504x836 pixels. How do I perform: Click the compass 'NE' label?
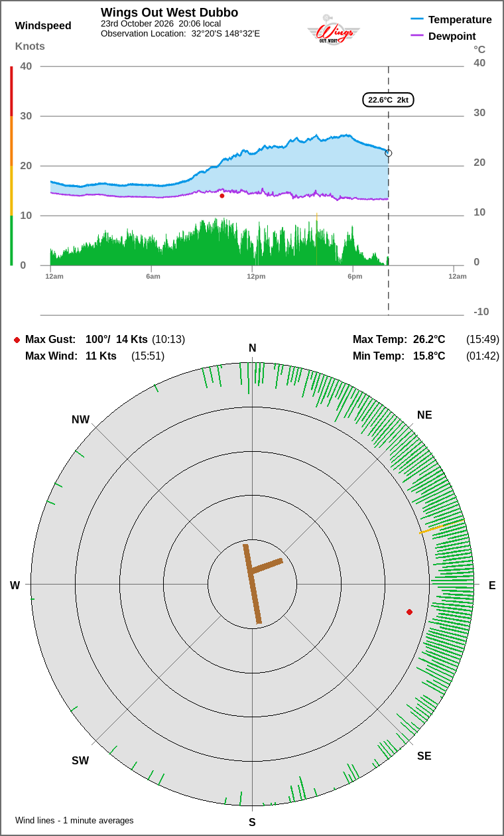[x=424, y=415]
